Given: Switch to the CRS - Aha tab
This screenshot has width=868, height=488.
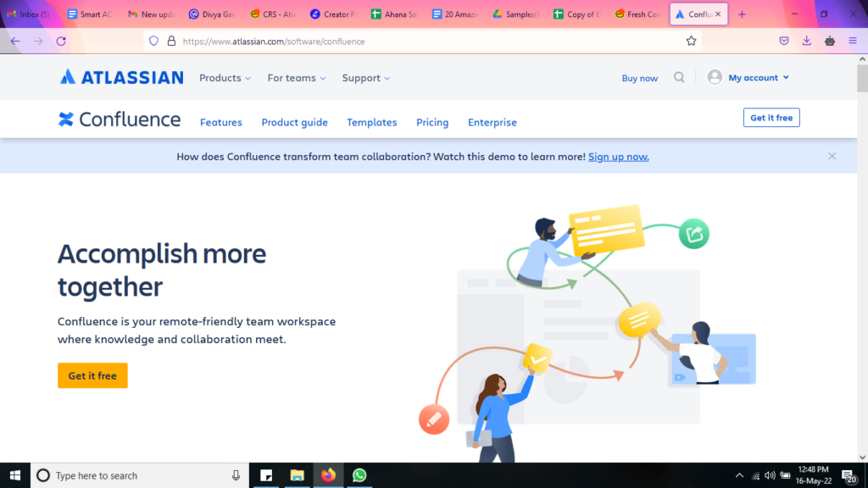Looking at the screenshot, I should tap(272, 14).
